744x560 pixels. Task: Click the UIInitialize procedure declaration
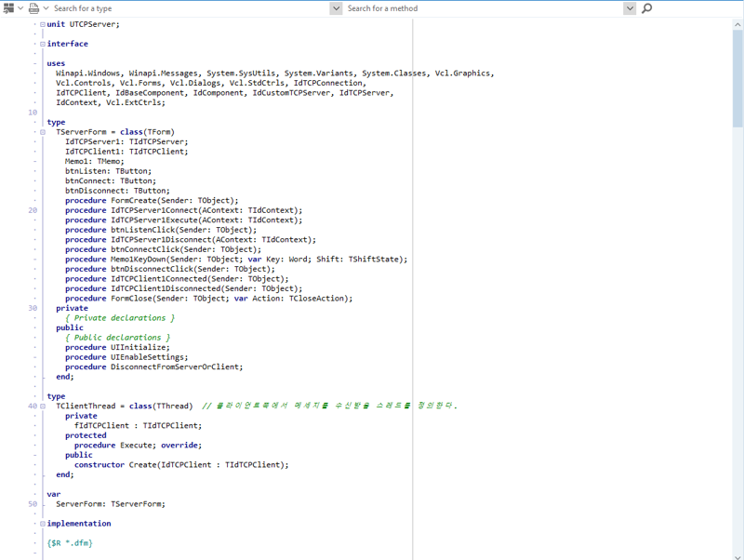117,347
